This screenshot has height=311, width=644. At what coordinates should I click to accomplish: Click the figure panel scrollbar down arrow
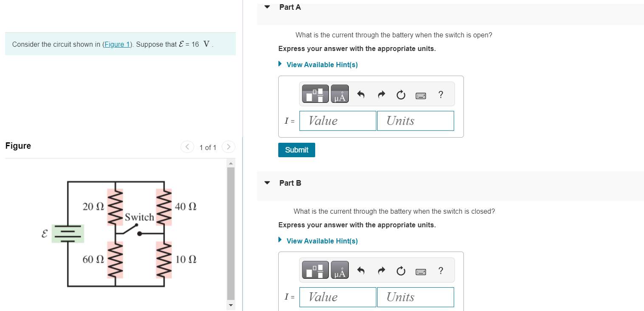coord(230,305)
